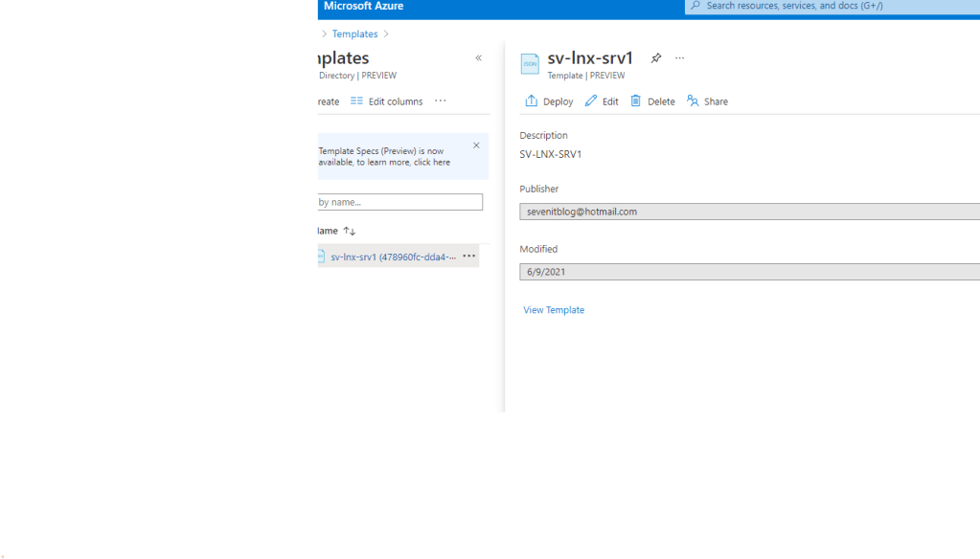
Task: Click the Edit columns icon
Action: (357, 101)
